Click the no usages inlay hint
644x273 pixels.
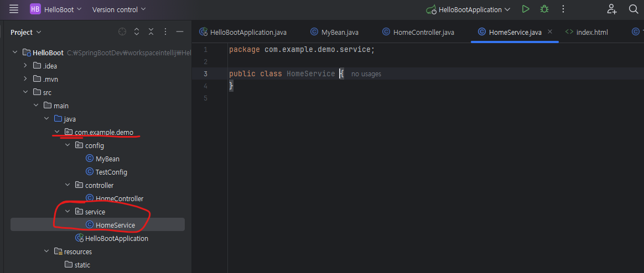point(366,74)
